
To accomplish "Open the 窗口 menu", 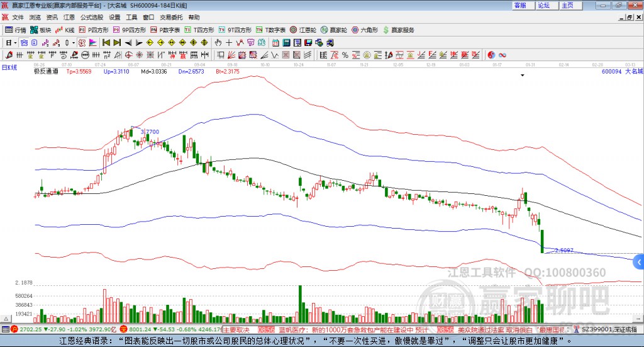I will pos(148,17).
